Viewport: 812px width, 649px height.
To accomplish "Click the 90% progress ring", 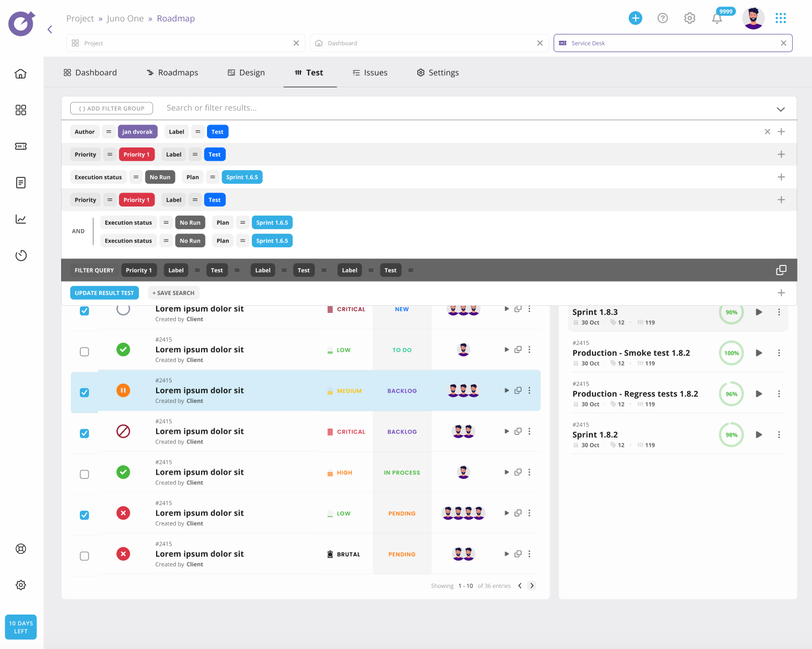I will 732,312.
